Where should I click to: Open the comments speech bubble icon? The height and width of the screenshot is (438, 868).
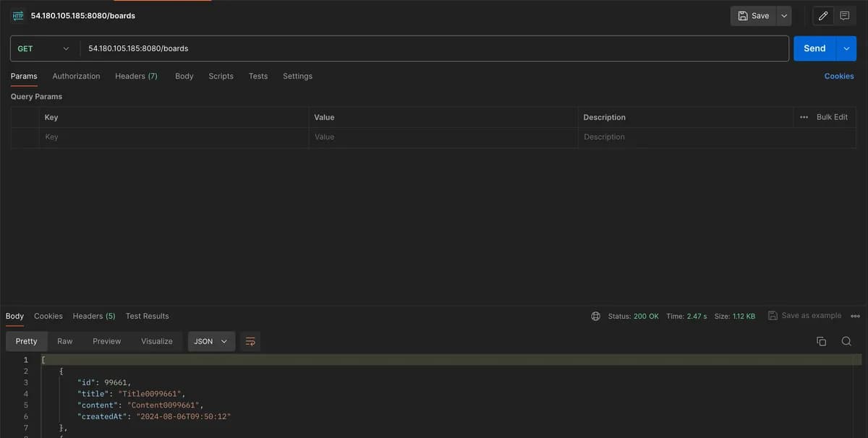pos(844,16)
